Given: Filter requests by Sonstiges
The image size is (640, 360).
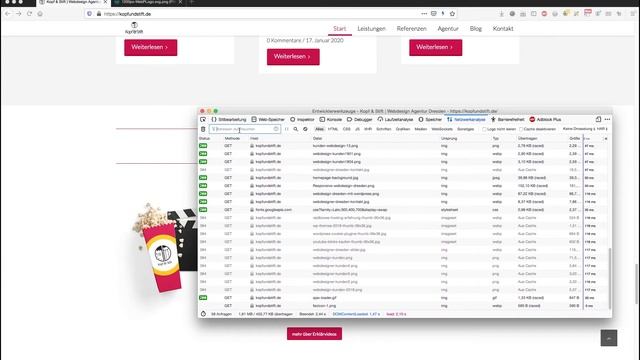Looking at the screenshot, I should pos(465,129).
